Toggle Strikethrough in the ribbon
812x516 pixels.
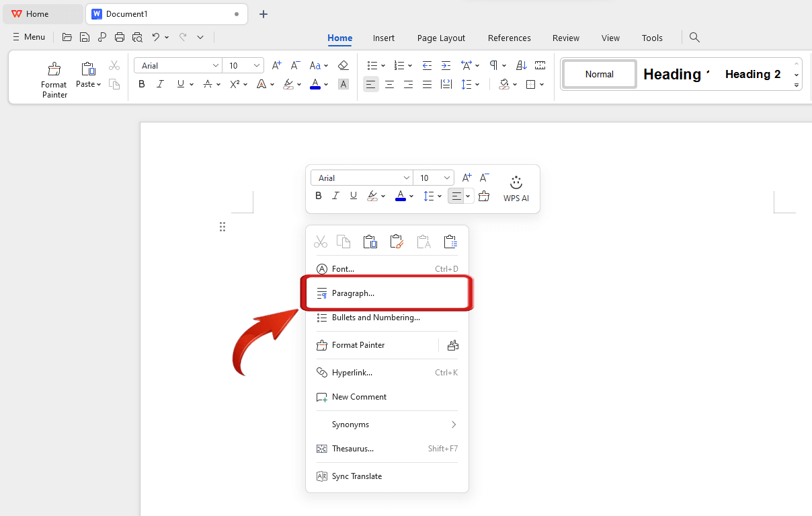click(x=208, y=84)
